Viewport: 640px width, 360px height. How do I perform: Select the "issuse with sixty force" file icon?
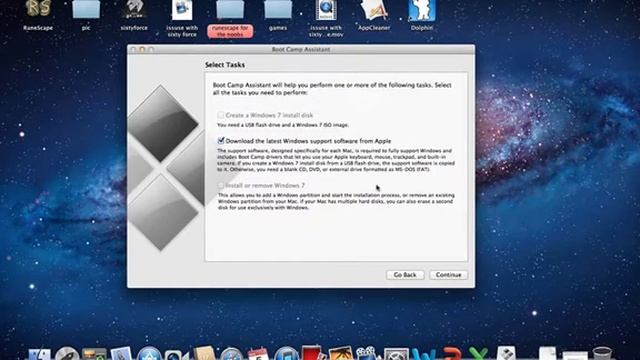coord(182,10)
